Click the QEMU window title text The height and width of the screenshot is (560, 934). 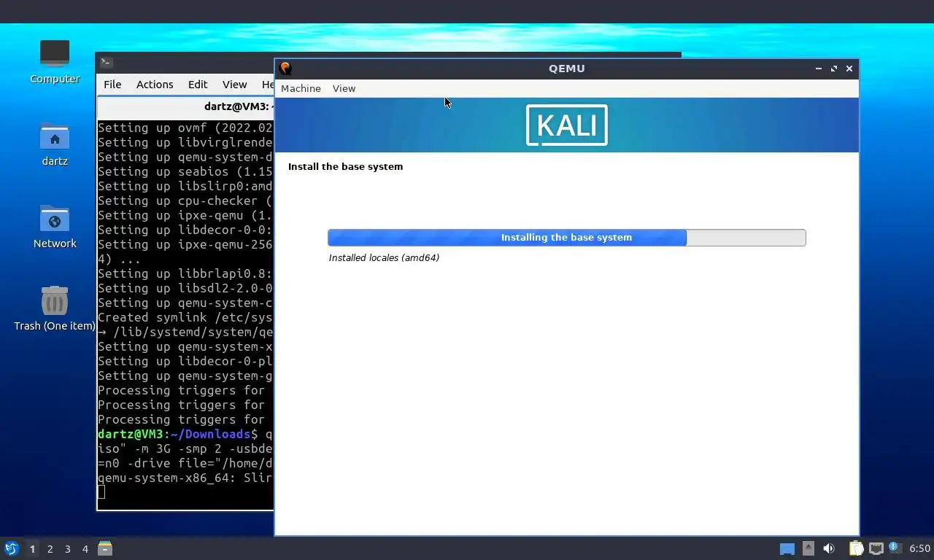click(x=567, y=69)
